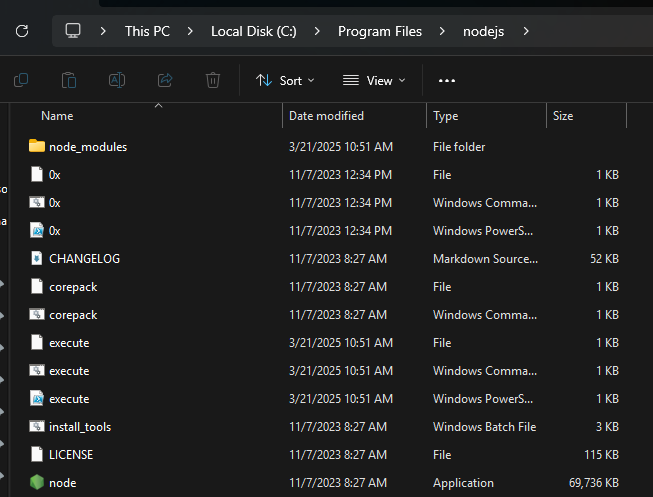Expand chevron after Local Disk (C:)
The height and width of the screenshot is (497, 653).
point(317,31)
